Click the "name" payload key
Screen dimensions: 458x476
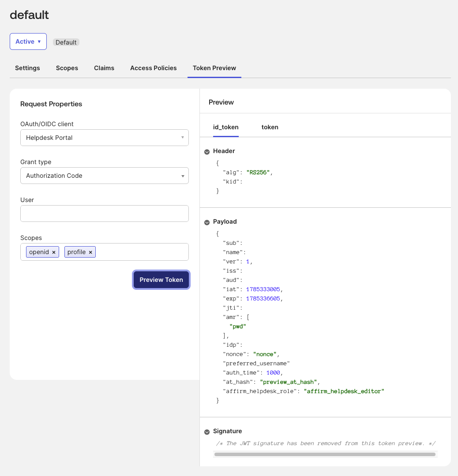pyautogui.click(x=233, y=252)
